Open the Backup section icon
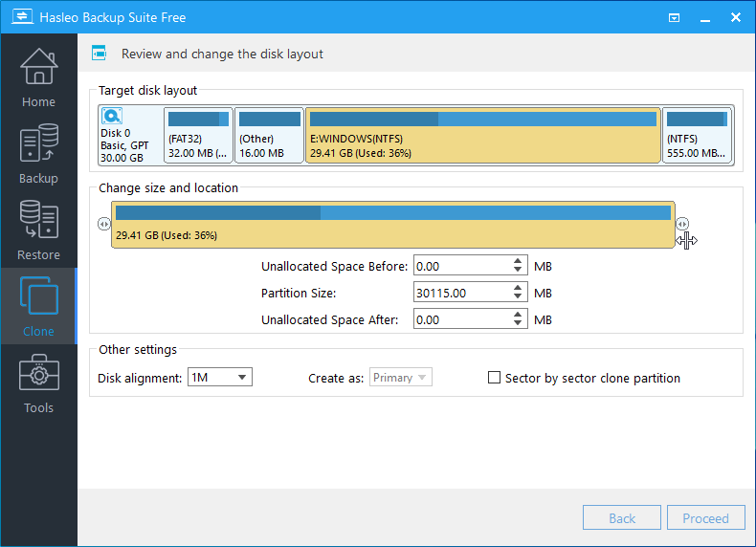The image size is (756, 547). click(x=38, y=153)
